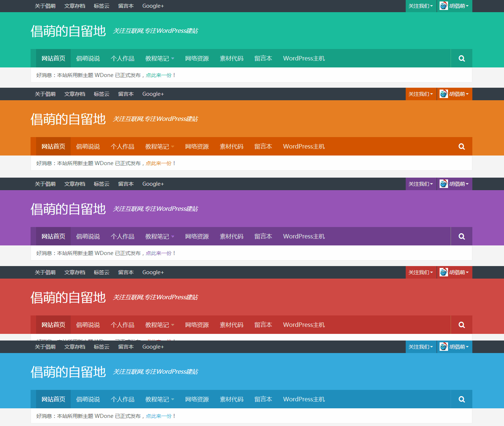Click the user avatar in the purple header
The width and height of the screenshot is (504, 426).
(x=444, y=184)
